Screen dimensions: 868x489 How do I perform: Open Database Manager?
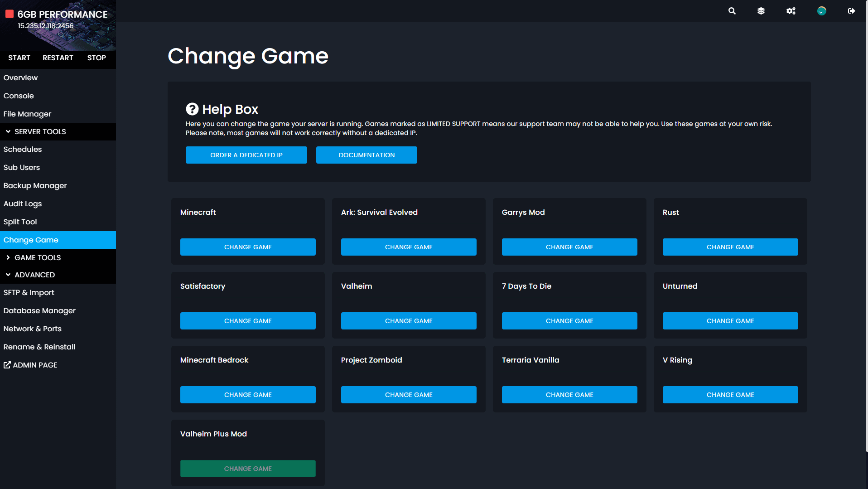point(58,310)
